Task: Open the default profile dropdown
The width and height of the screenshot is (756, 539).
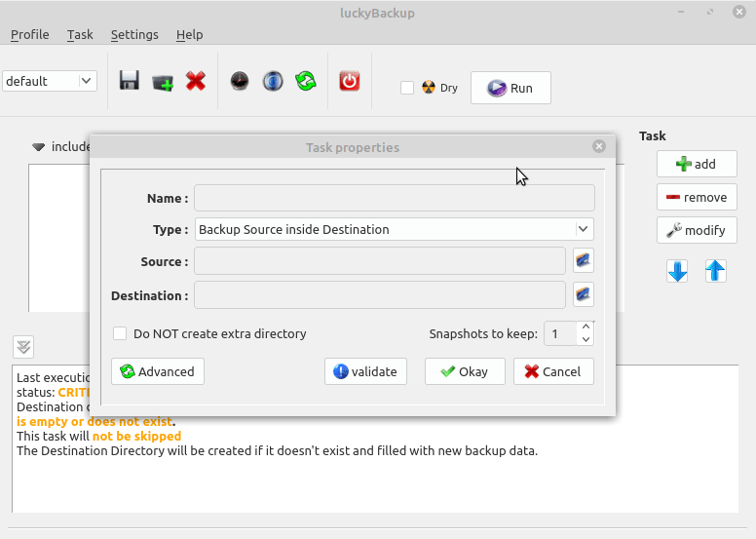Action: (49, 81)
